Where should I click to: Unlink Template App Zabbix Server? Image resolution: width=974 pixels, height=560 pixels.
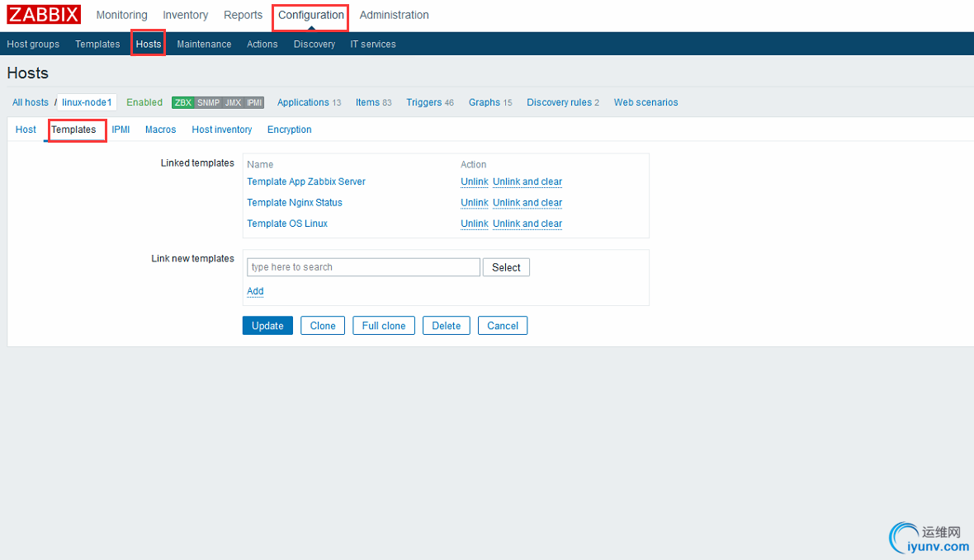[475, 181]
